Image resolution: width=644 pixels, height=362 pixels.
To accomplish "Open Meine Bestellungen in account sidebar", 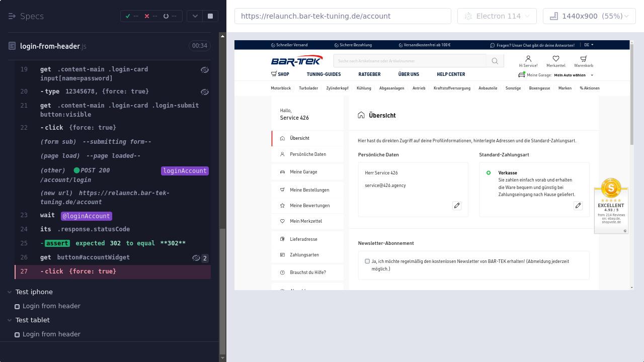I will tap(309, 190).
